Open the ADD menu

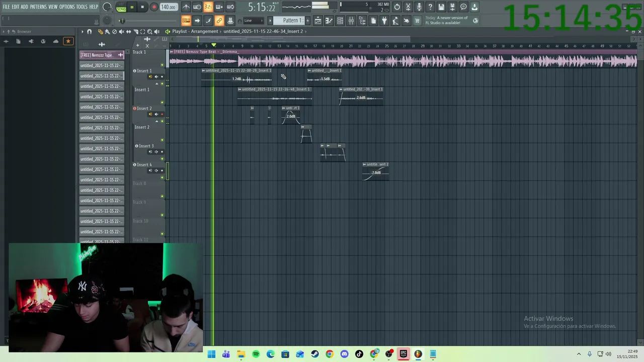click(x=25, y=7)
